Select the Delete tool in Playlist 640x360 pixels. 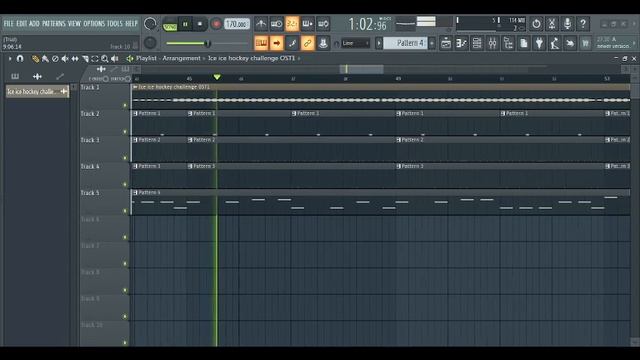(x=55, y=59)
